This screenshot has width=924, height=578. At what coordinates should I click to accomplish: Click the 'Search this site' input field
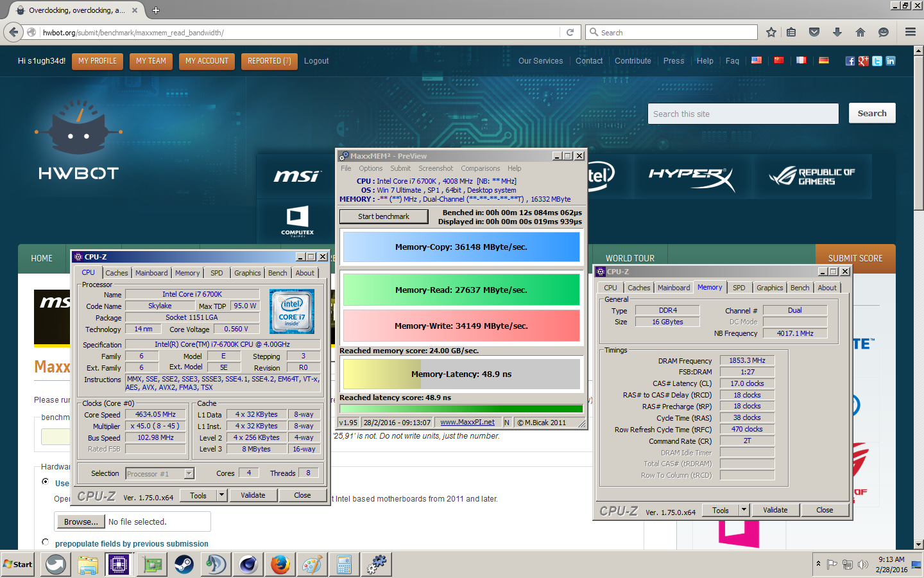743,114
